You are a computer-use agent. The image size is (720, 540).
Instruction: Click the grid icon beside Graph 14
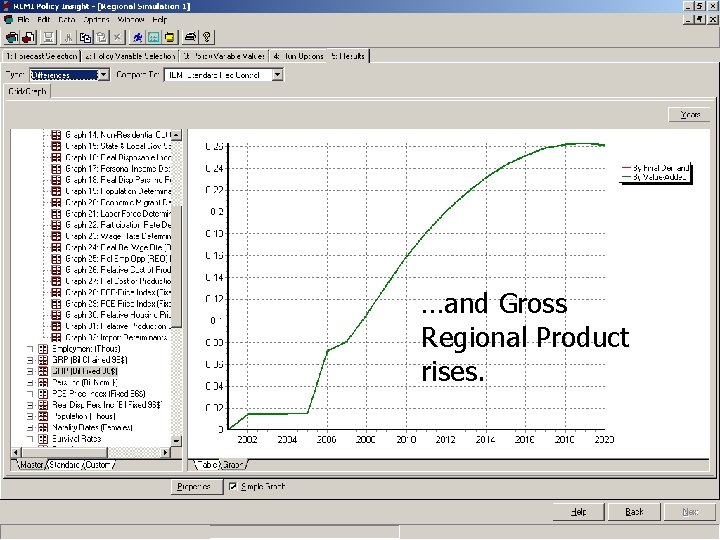pos(56,135)
